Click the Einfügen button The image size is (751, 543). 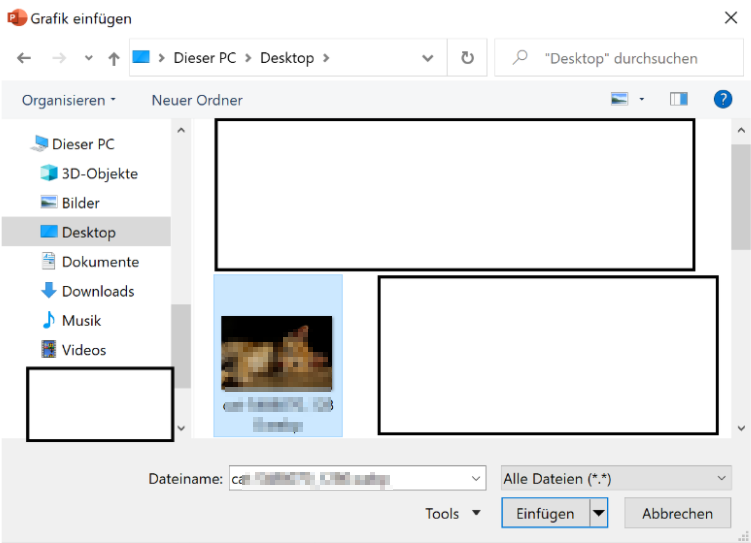(x=546, y=513)
